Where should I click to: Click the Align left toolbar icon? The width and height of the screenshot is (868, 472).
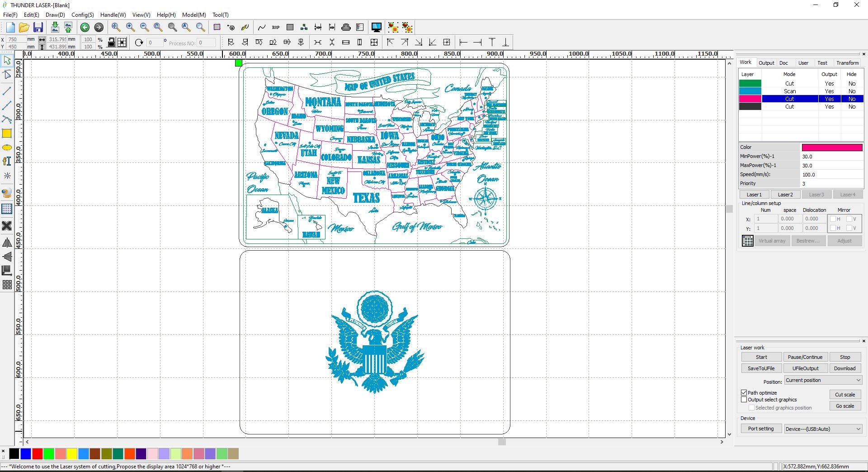click(231, 42)
